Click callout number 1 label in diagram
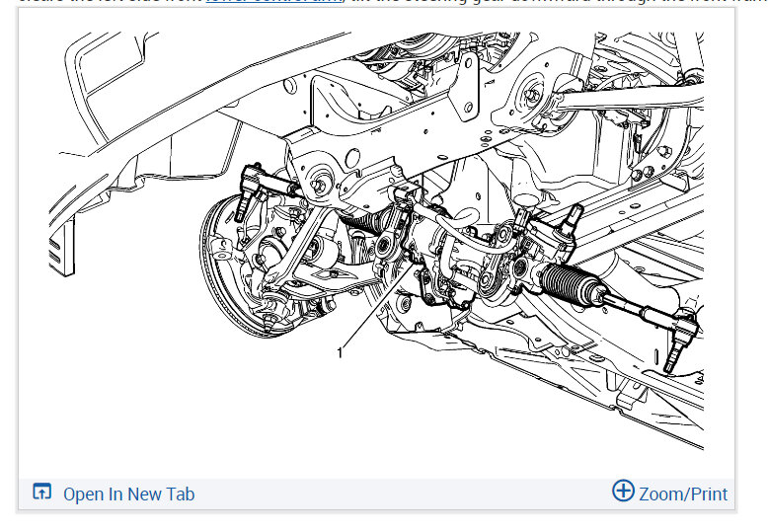The image size is (768, 532). click(340, 352)
